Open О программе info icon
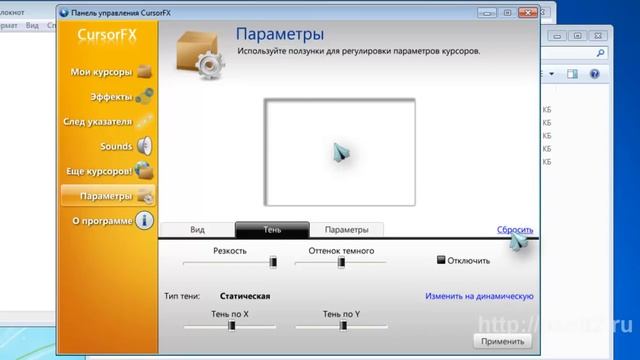Viewport: 640px width, 360px height. click(x=144, y=221)
